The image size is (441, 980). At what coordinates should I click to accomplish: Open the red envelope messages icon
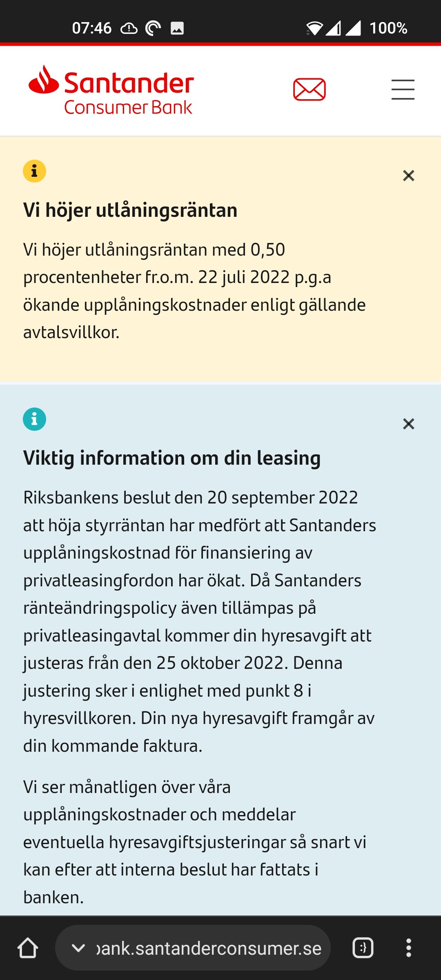tap(309, 89)
